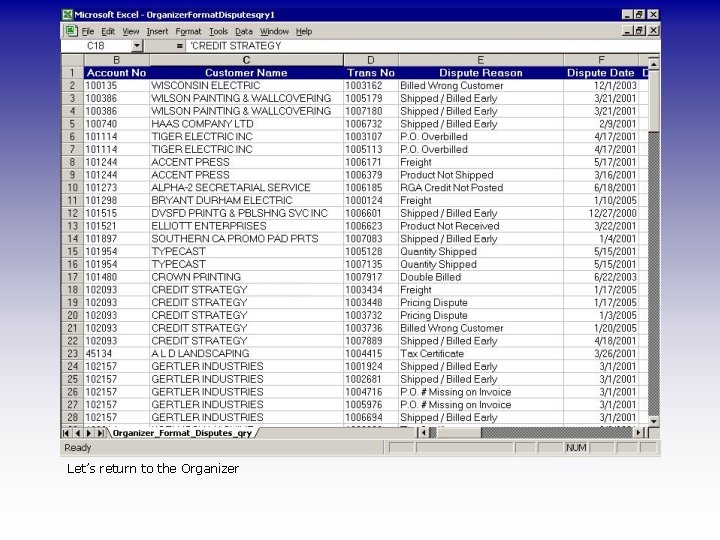Click vertical scrollbar down arrow
The width and height of the screenshot is (720, 540).
(653, 421)
